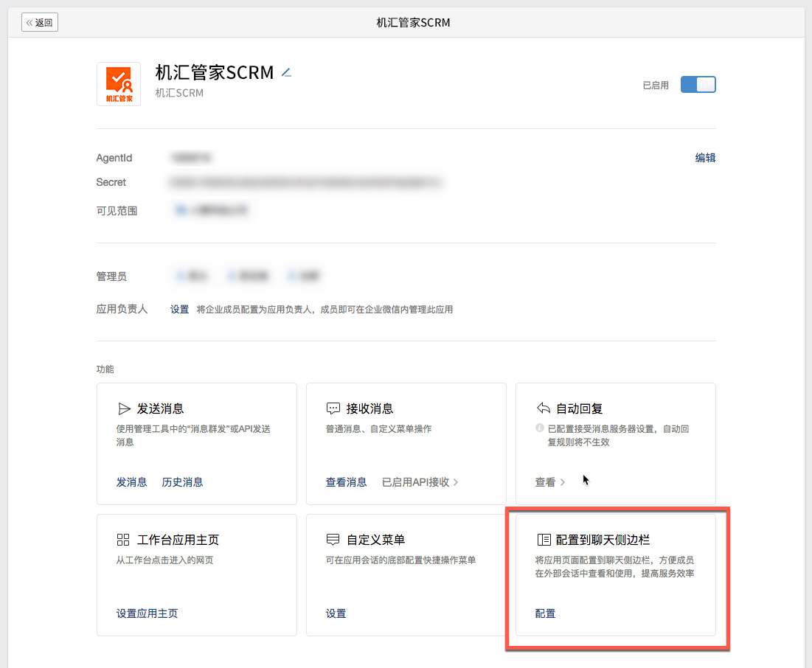
Task: Edit the app name with pencil icon
Action: point(286,73)
